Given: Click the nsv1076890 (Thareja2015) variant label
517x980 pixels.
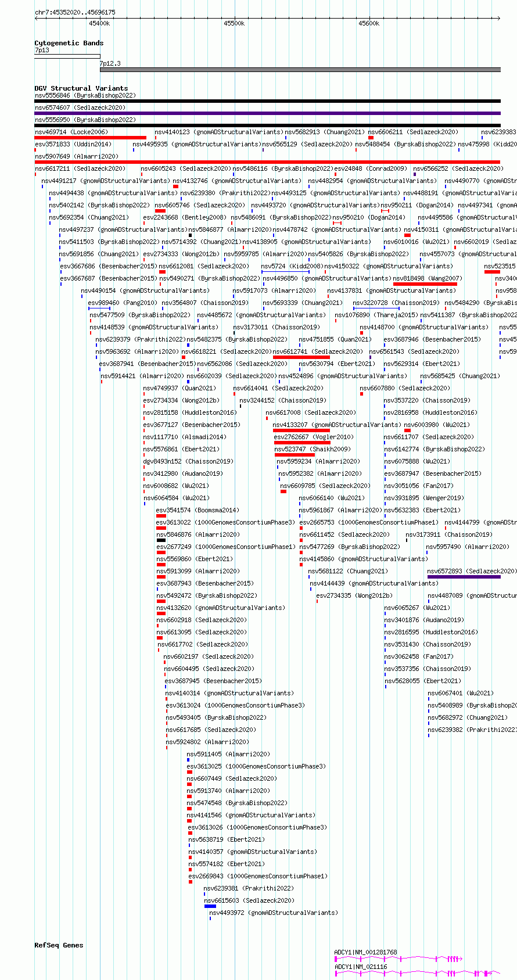Looking at the screenshot, I should click(x=376, y=315).
